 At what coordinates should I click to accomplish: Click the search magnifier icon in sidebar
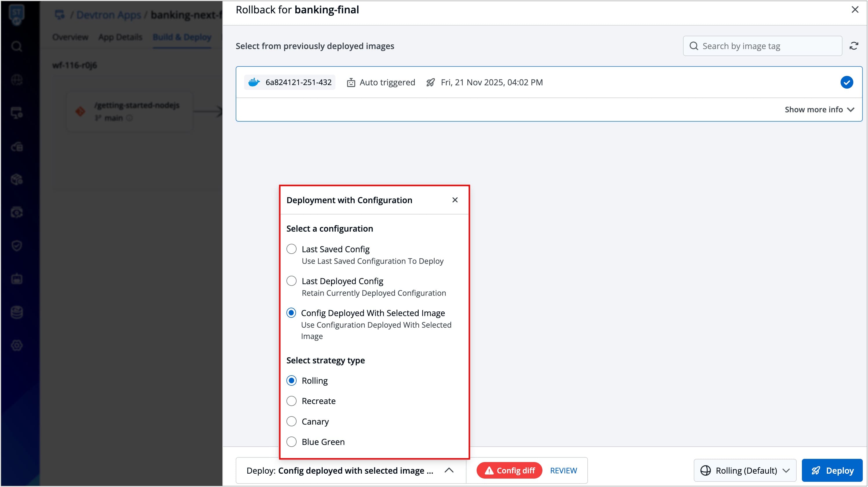click(17, 46)
